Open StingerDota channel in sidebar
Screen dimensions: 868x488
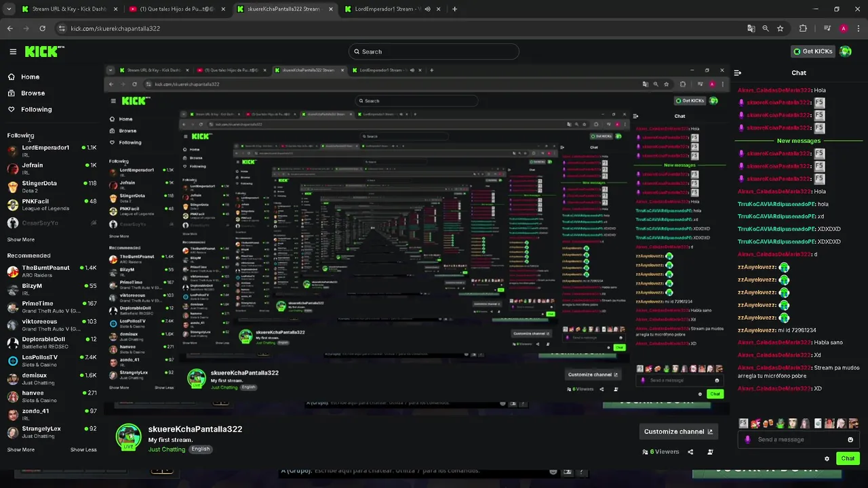pos(51,186)
